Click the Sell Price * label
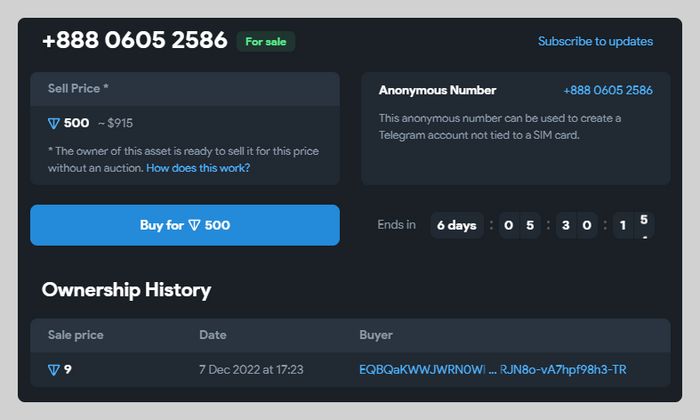 coord(78,88)
